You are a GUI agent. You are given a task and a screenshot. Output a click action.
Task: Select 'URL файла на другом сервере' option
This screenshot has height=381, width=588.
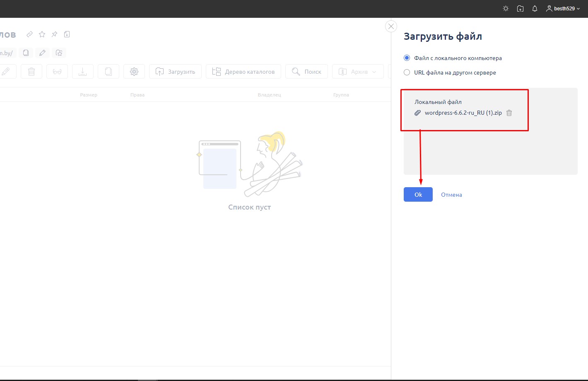[407, 72]
